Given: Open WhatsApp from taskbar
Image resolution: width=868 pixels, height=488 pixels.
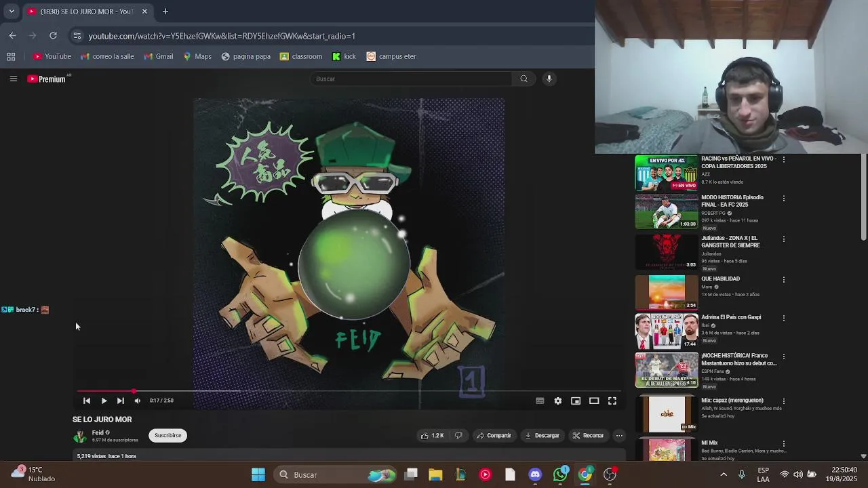Looking at the screenshot, I should [560, 474].
